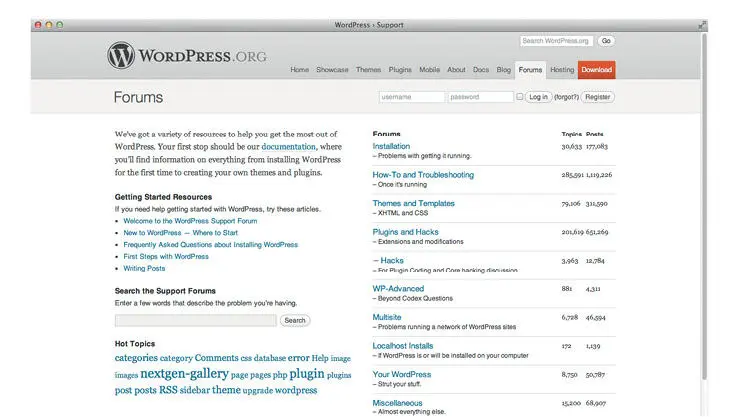Select the php hot topic tag

[280, 376]
